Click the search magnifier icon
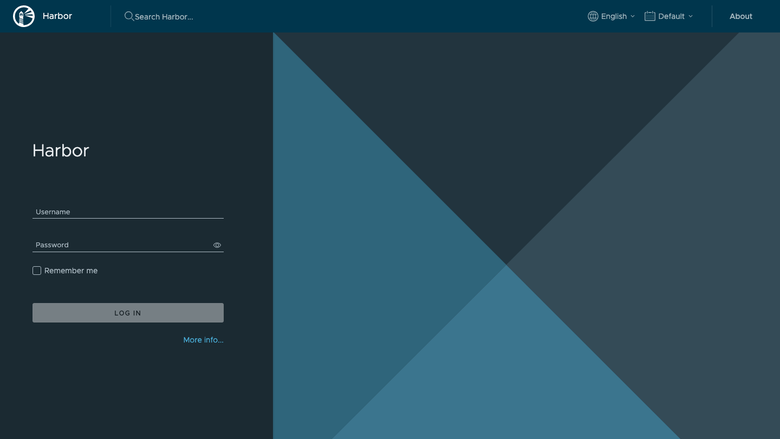Screen dimensions: 780x439 click(129, 16)
